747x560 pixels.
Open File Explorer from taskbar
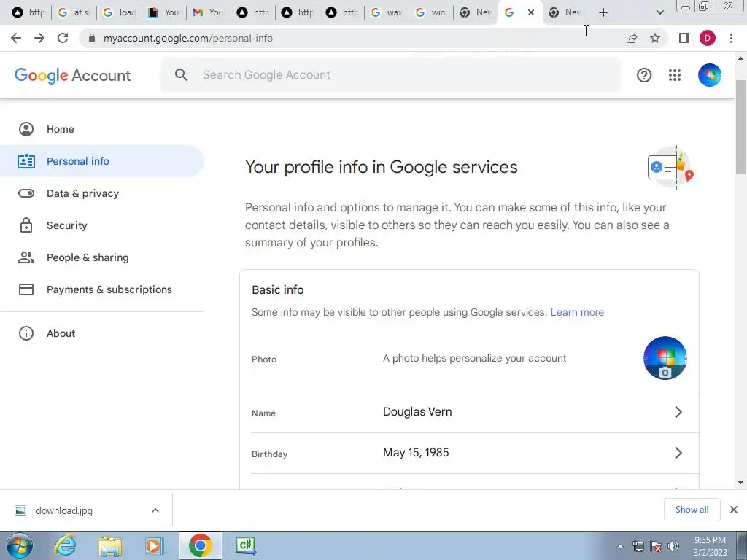110,545
